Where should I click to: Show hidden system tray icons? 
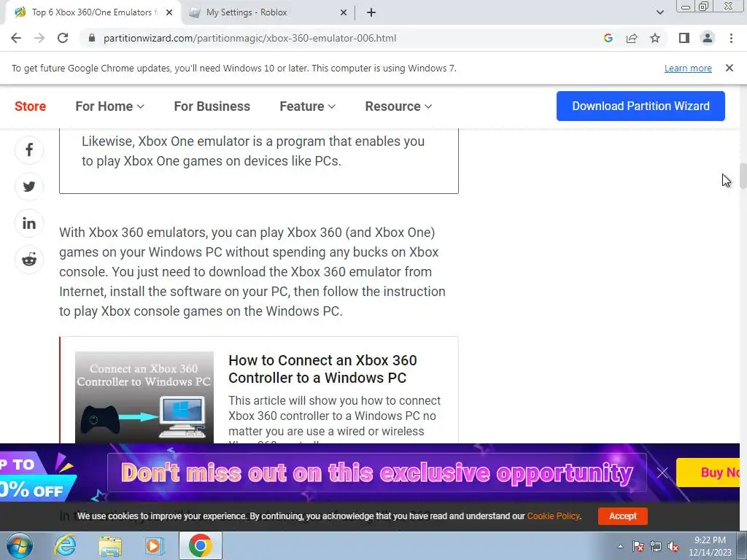click(x=620, y=546)
